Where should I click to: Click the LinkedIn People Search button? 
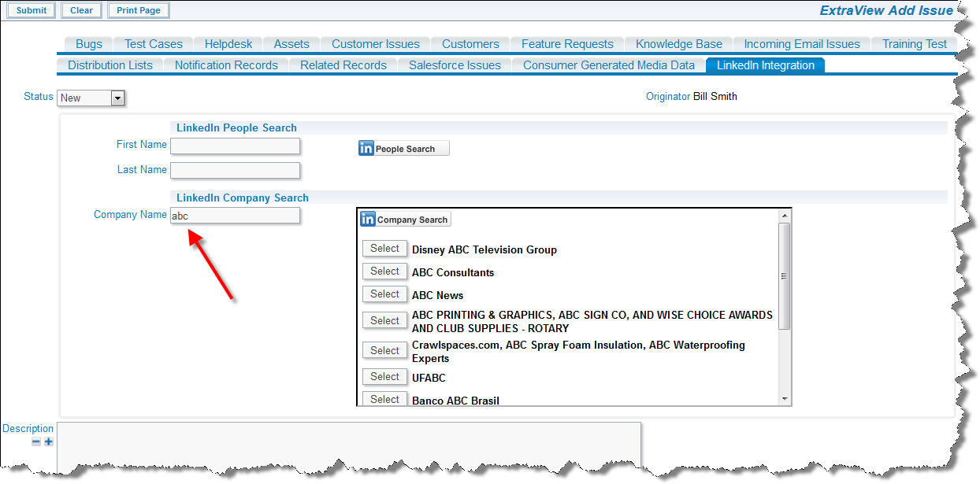404,148
